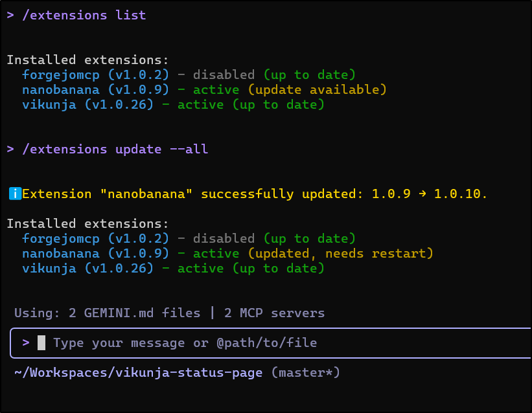
Task: Click the block cursor in the message box
Action: tap(41, 342)
